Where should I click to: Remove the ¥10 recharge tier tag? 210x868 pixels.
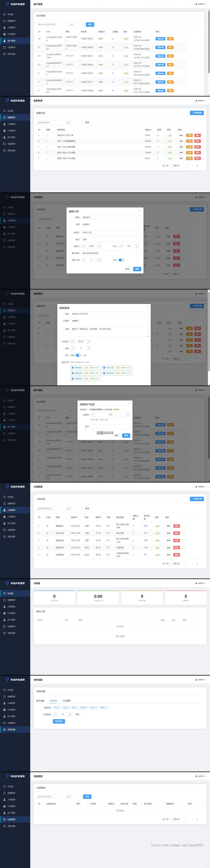click(x=59, y=707)
